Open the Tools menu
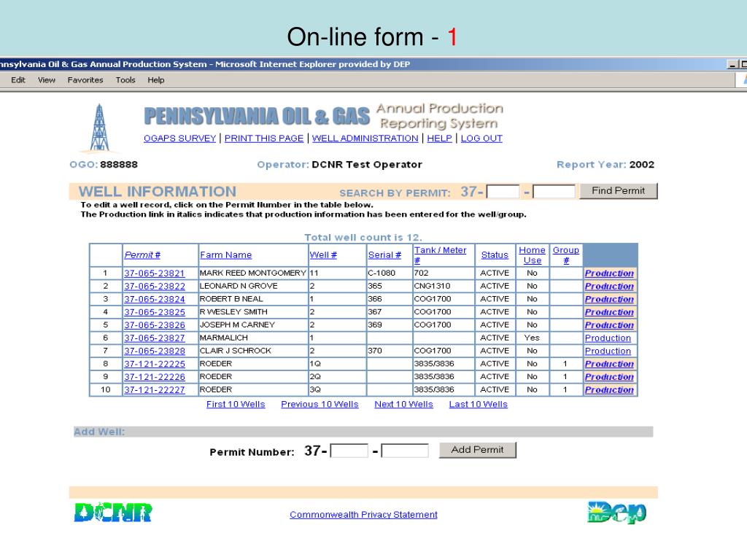Image resolution: width=747 pixels, height=560 pixels. (125, 80)
